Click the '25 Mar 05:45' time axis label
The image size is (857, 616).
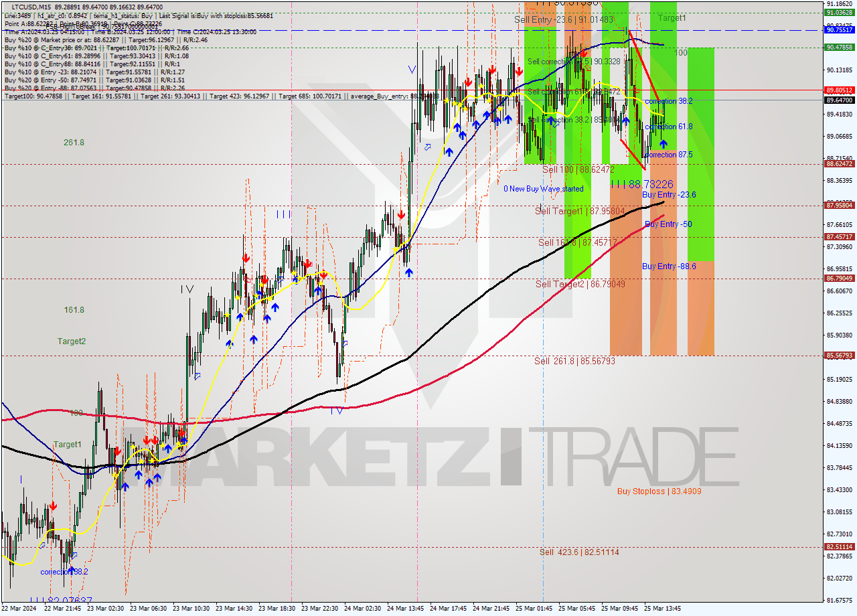[576, 609]
